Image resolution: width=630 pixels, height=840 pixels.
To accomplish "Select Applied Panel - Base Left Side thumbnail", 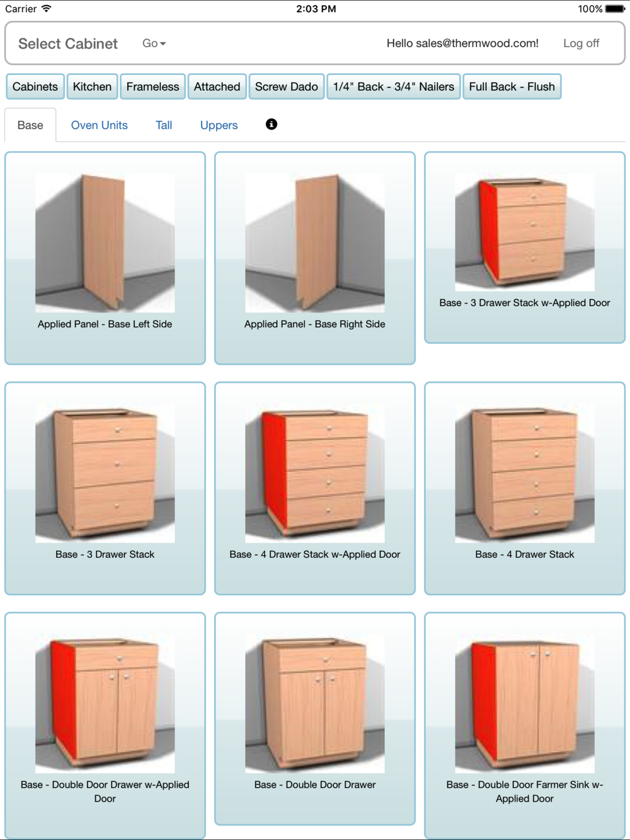I will click(x=105, y=258).
